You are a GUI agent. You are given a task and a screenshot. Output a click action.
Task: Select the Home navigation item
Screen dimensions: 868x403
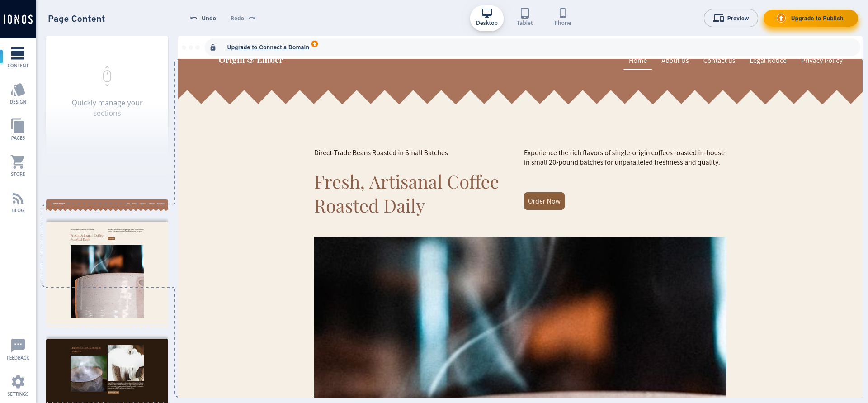638,61
